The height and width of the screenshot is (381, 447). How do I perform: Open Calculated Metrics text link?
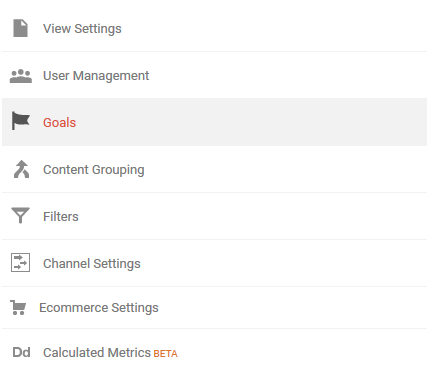click(97, 353)
